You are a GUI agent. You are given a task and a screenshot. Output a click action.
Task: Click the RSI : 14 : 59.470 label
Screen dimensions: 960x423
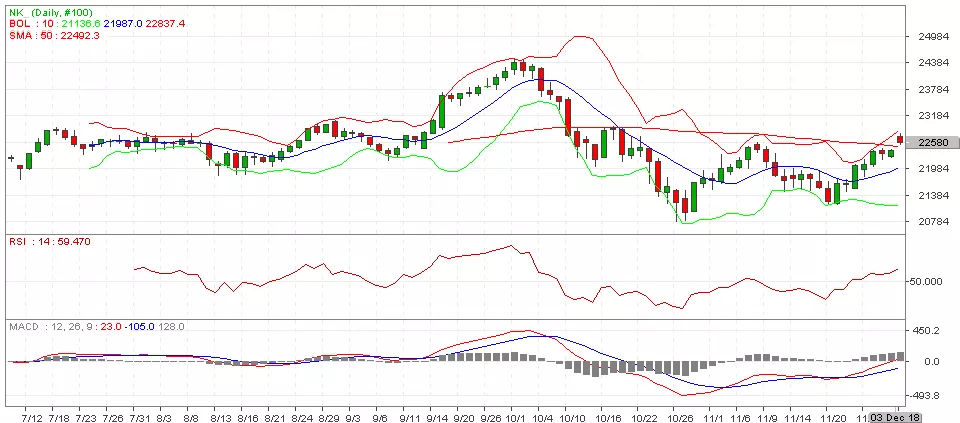pyautogui.click(x=50, y=242)
